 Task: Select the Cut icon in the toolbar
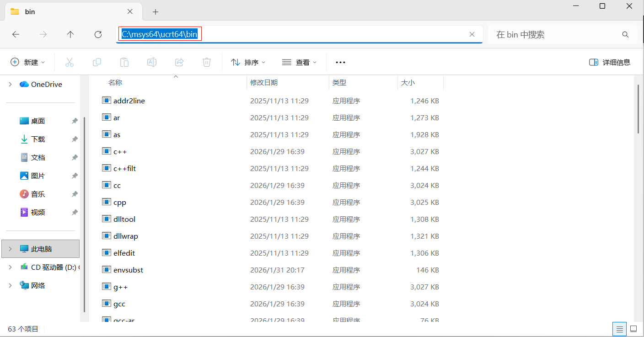click(70, 62)
